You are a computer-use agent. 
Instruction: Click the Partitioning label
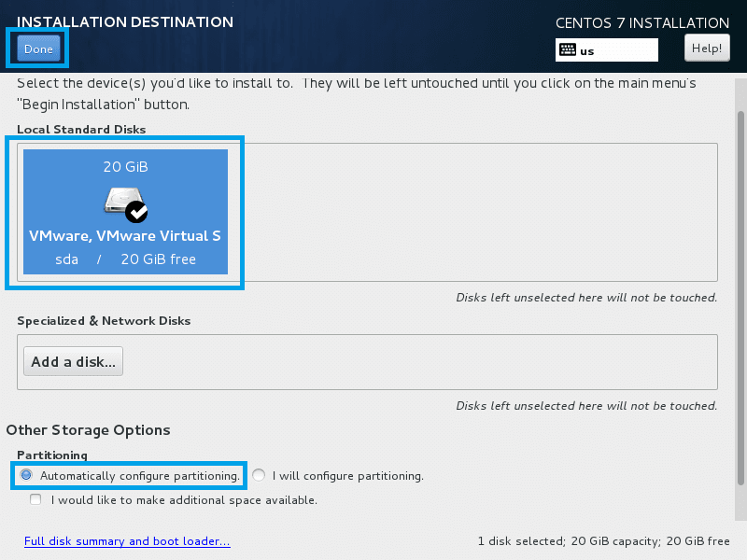tap(52, 455)
